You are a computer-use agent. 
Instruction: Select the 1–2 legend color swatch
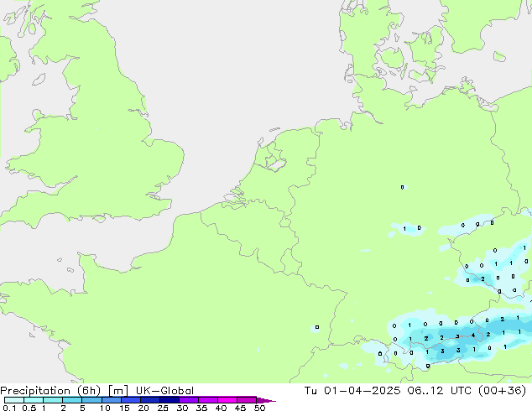tap(53, 400)
